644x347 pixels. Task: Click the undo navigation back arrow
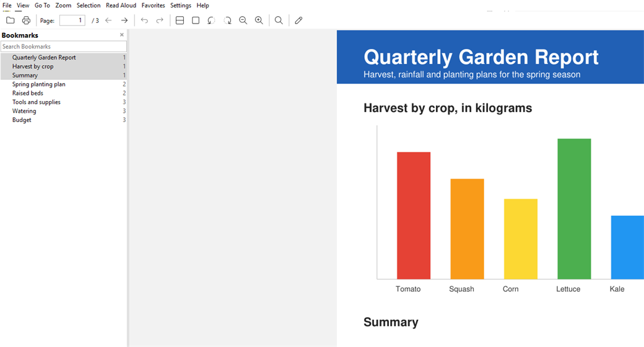click(x=144, y=20)
